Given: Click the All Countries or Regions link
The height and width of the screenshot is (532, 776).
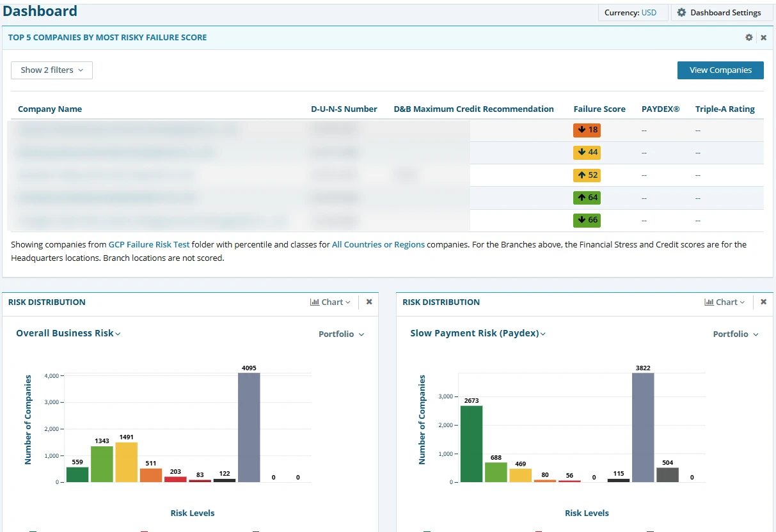Looking at the screenshot, I should [378, 245].
